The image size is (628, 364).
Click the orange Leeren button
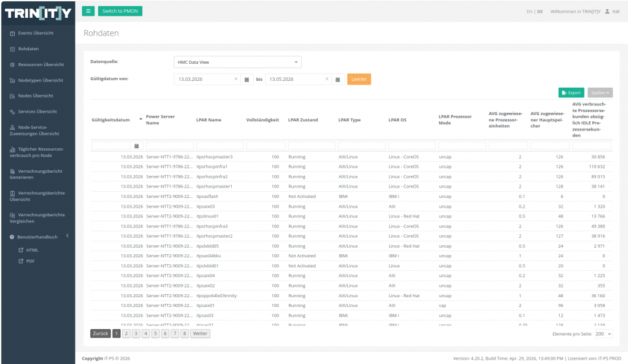click(359, 79)
